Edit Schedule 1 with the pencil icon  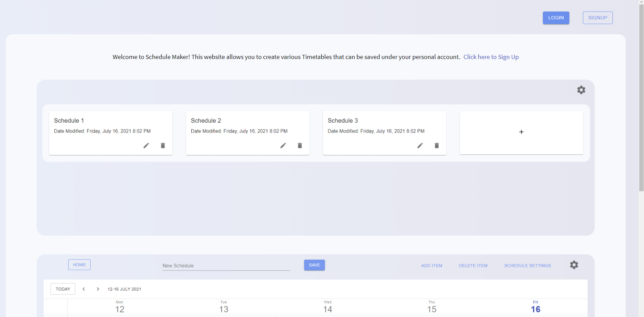(146, 145)
